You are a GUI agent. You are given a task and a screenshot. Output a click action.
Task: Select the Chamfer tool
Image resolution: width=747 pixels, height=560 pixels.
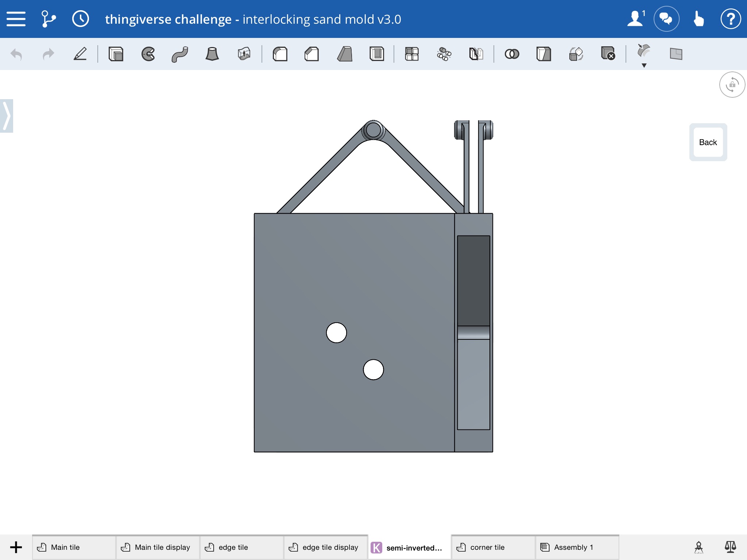click(312, 54)
